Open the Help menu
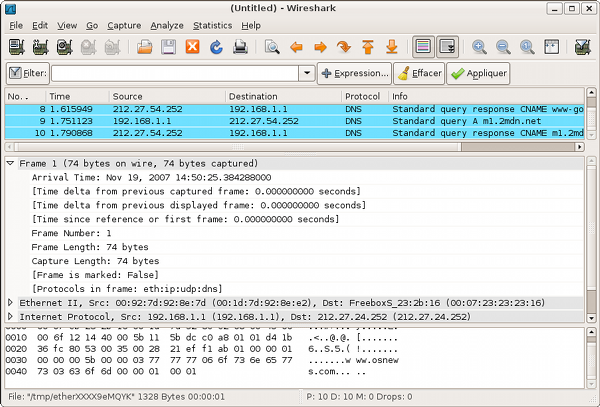Screen dimensions: 600x407 click(x=251, y=26)
